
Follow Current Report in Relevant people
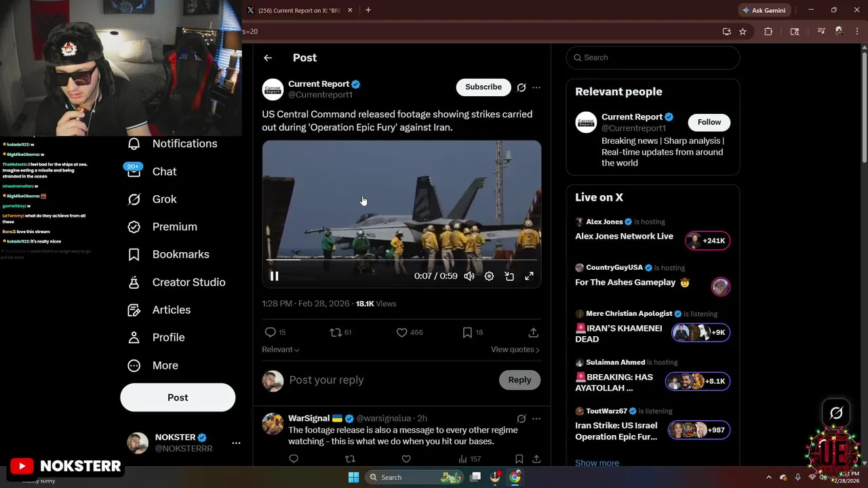[x=709, y=122]
